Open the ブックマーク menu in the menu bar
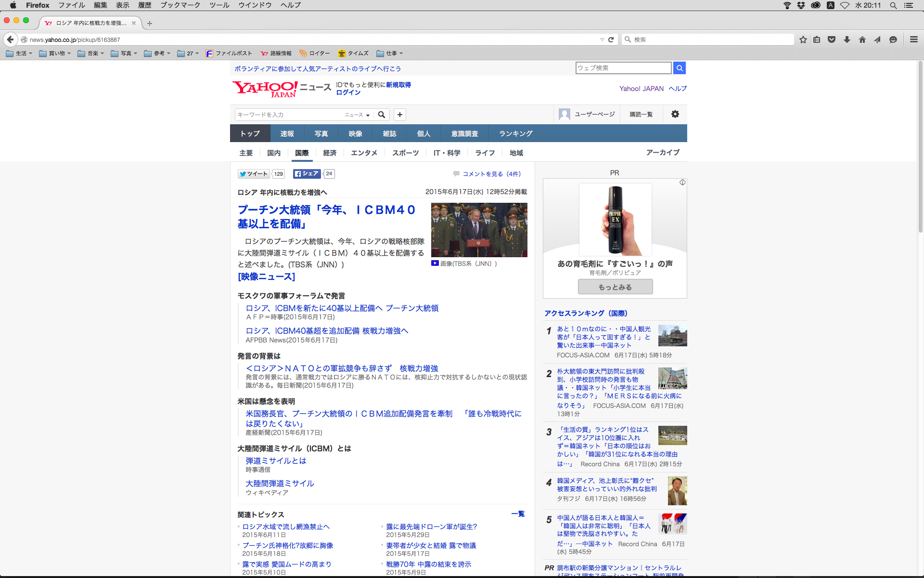The width and height of the screenshot is (924, 578). click(x=180, y=5)
